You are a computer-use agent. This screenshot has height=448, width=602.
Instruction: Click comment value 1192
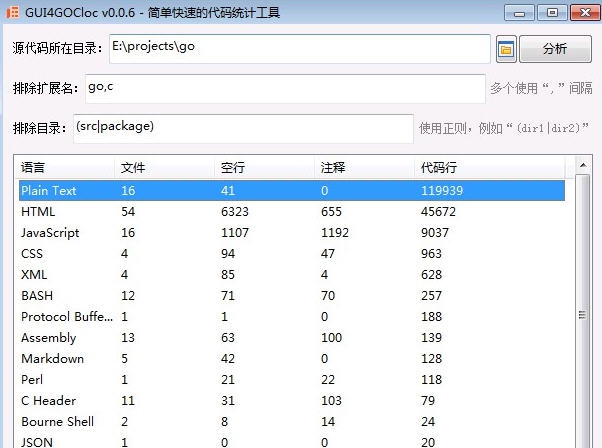335,233
